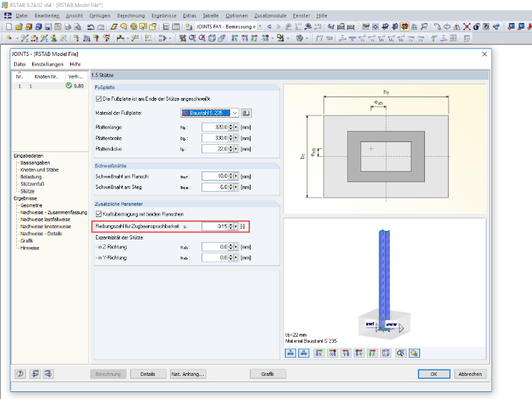This screenshot has width=532, height=399.
Task: Click the view in Z direction icon
Action: coord(372,353)
